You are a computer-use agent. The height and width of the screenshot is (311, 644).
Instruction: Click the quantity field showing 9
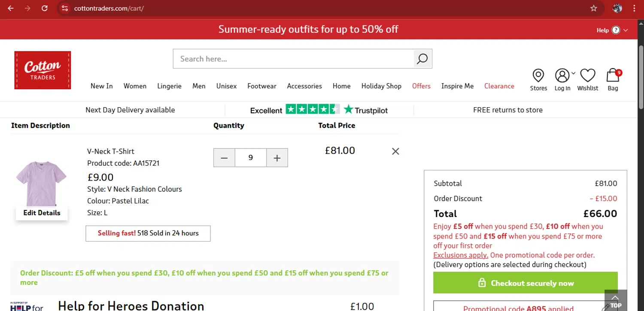251,158
